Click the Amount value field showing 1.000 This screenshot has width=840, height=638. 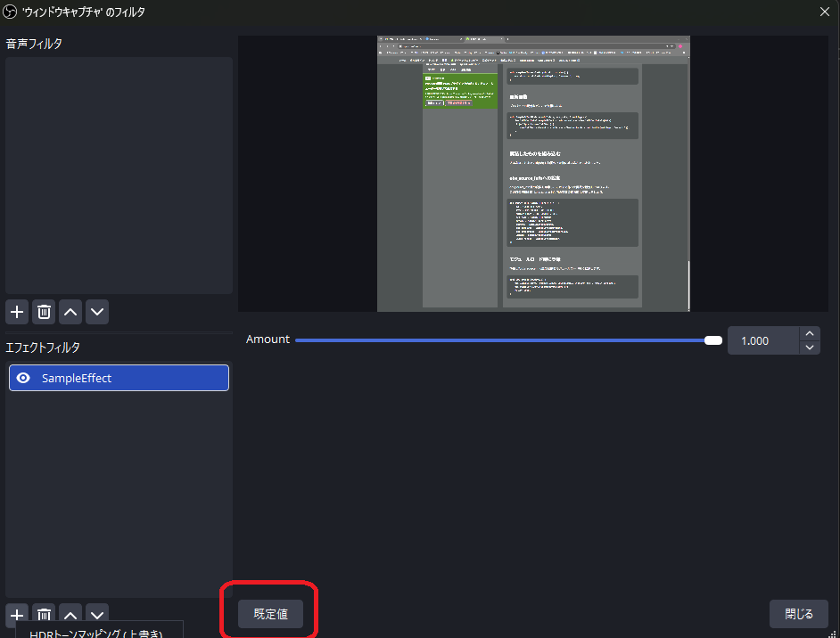coord(763,340)
